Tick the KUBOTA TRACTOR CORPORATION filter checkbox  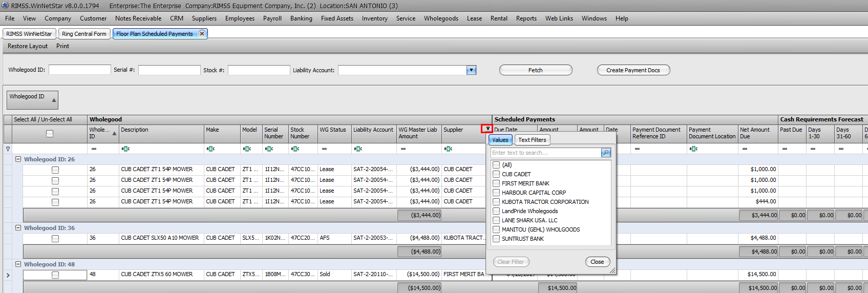click(x=496, y=202)
